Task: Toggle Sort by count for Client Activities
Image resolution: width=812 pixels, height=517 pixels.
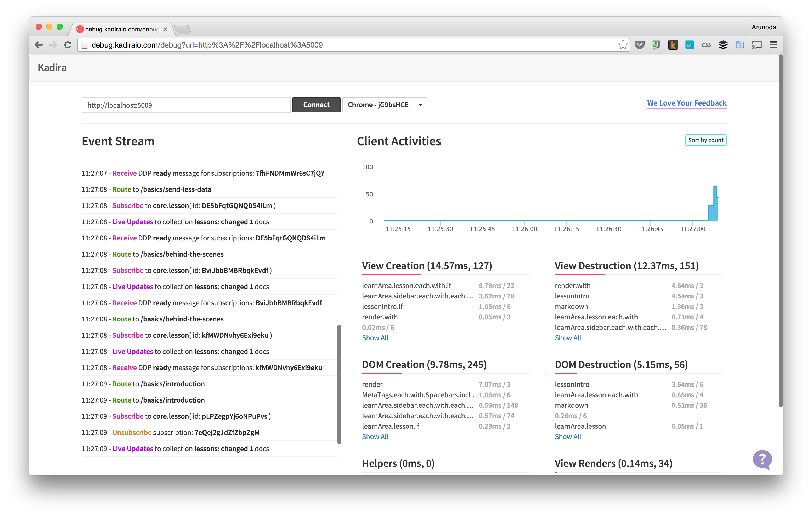Action: 706,140
